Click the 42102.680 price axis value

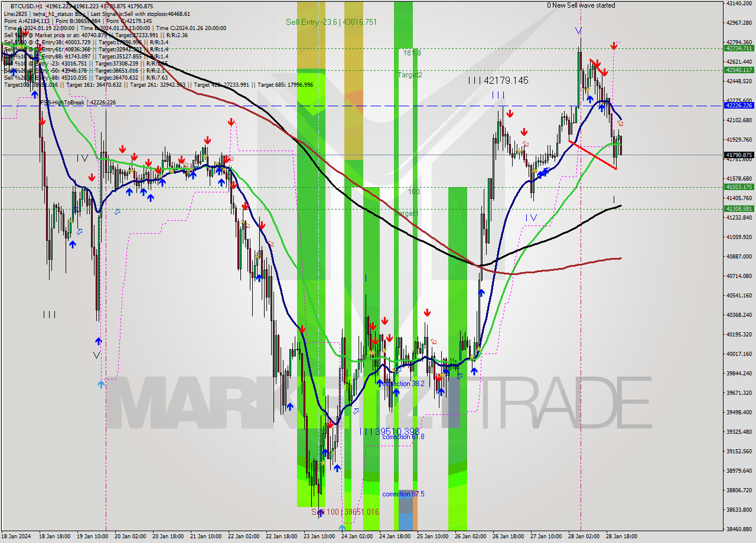click(x=739, y=120)
